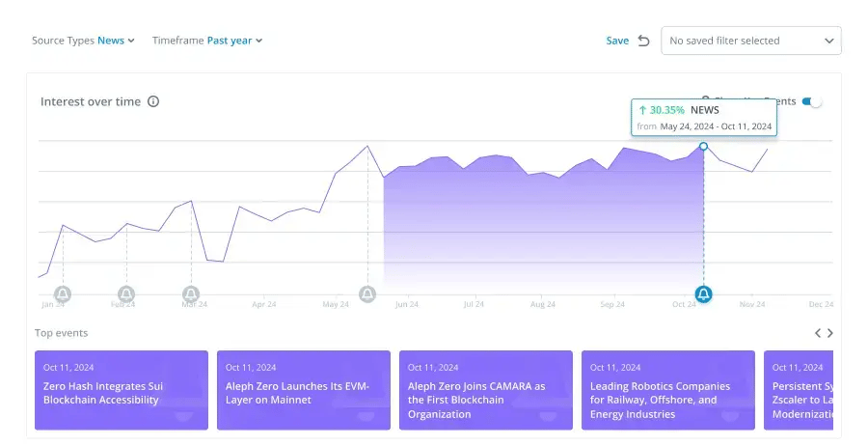Image resolution: width=868 pixels, height=446 pixels.
Task: Click the Mar 24 bell event marker
Action: pyautogui.click(x=191, y=293)
